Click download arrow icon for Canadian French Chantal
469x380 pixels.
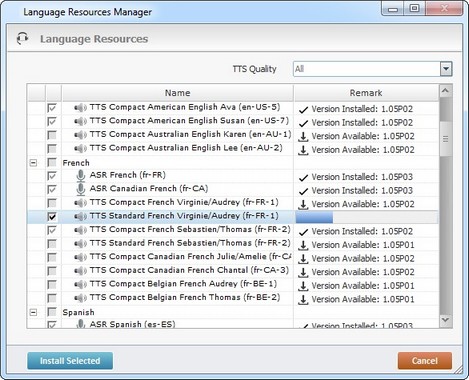[303, 272]
